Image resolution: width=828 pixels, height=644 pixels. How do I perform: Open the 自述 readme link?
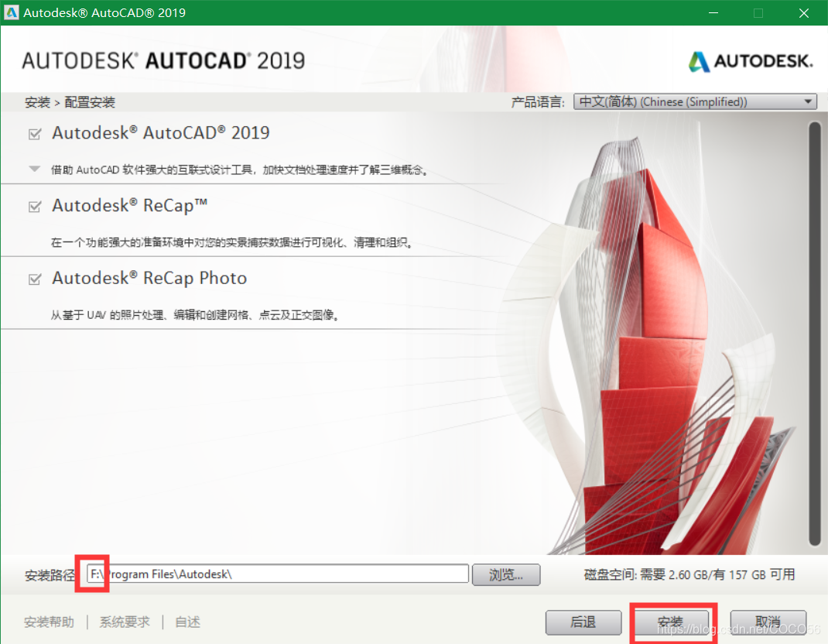click(x=188, y=622)
